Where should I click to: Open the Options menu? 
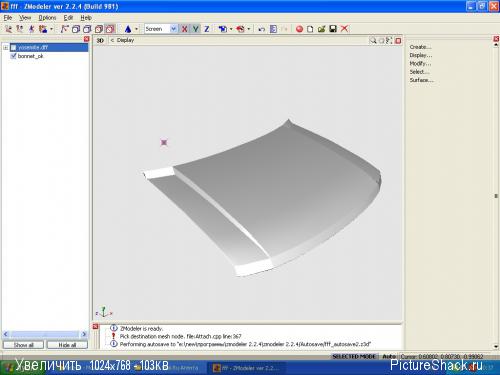pyautogui.click(x=47, y=18)
